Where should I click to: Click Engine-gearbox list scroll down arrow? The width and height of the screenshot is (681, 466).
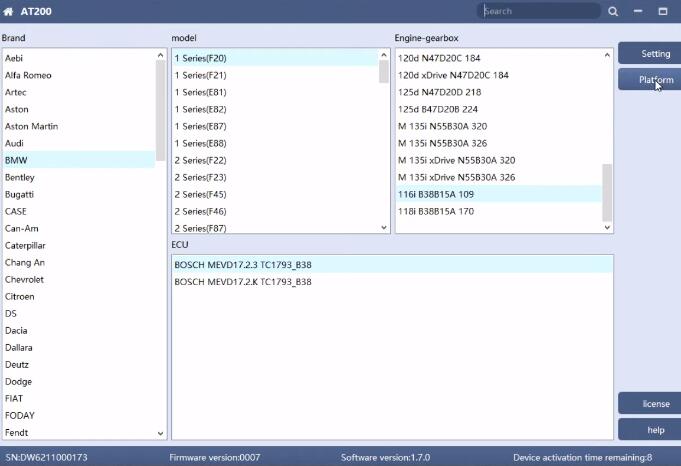(607, 227)
